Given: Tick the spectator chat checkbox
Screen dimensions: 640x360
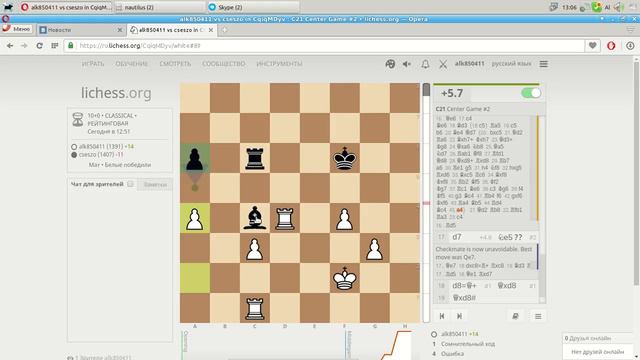Looking at the screenshot, I should [x=130, y=184].
